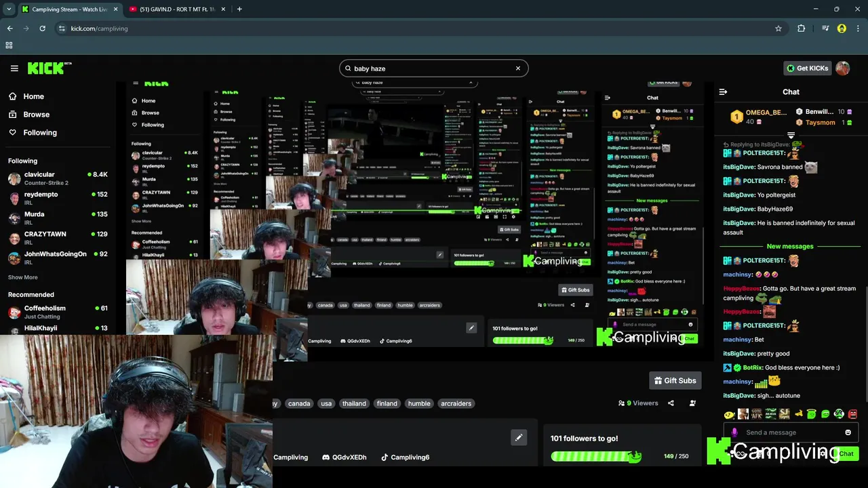Viewport: 868px width, 488px height.
Task: Bookmark page with star icon
Action: 778,28
